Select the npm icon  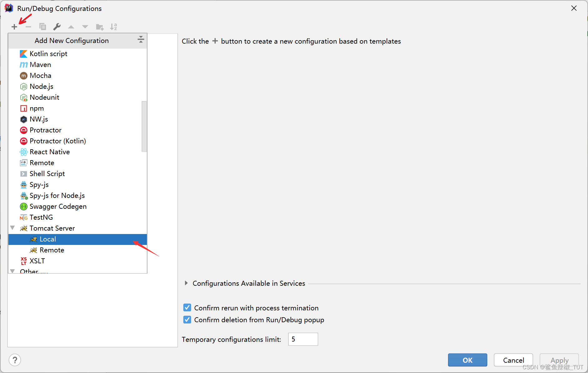coord(23,108)
